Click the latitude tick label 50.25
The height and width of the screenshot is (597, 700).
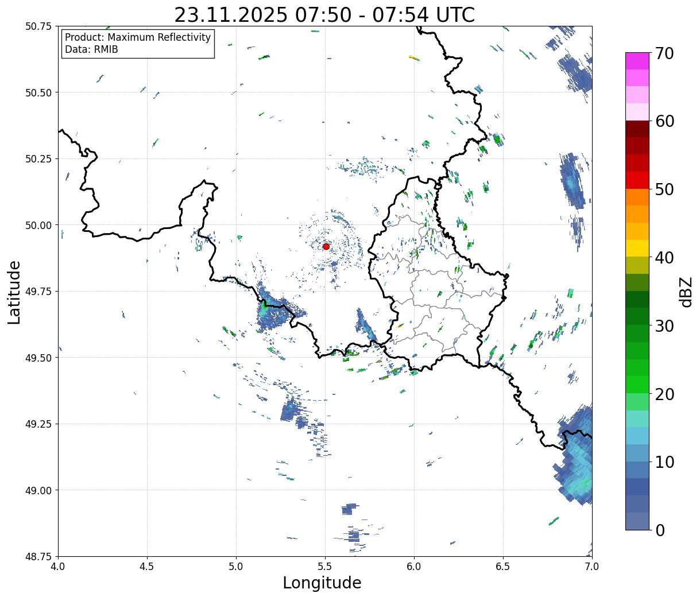click(x=38, y=159)
